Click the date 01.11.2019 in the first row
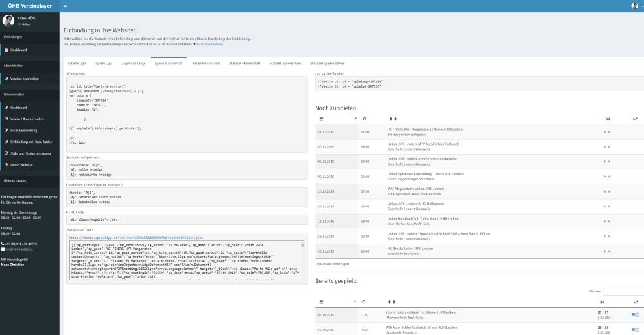Viewport: 644px width, 335px height. click(326, 132)
